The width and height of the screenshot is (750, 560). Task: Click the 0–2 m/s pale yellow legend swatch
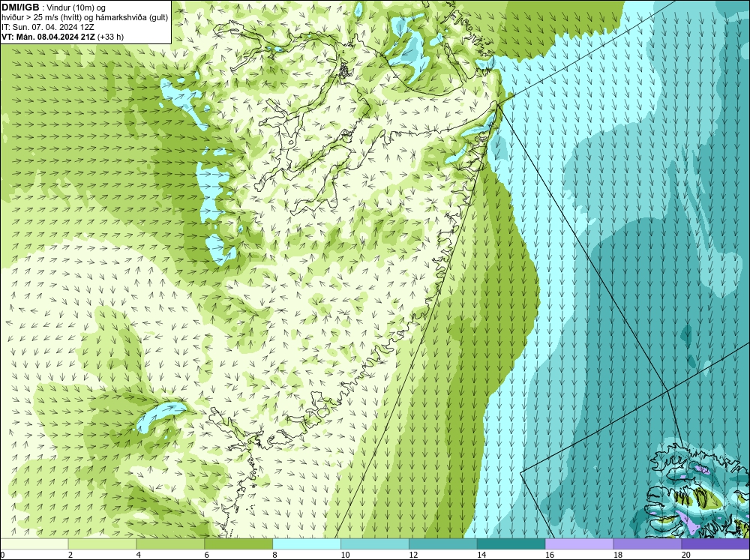(34, 544)
